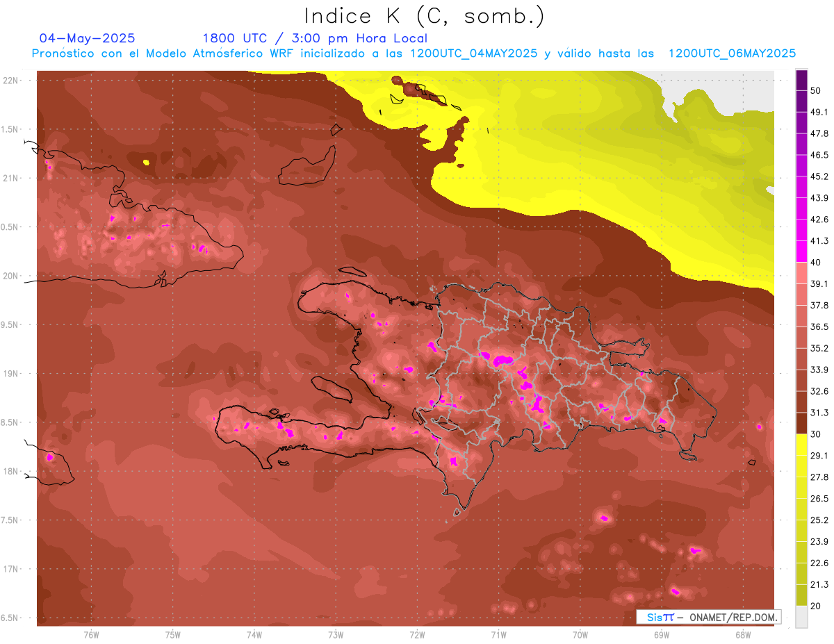Click the '70W' longitude label
The width and height of the screenshot is (834, 644).
point(580,635)
